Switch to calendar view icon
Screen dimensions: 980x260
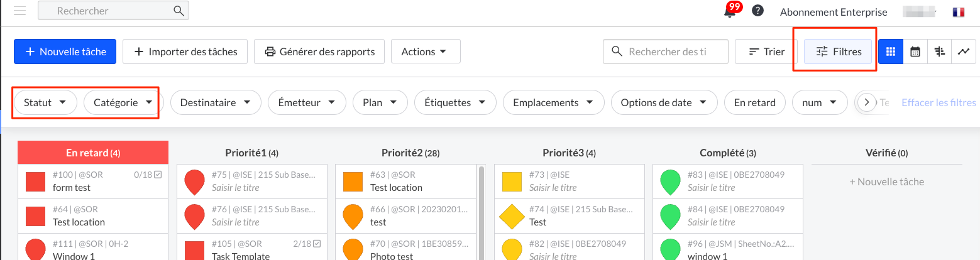point(915,51)
